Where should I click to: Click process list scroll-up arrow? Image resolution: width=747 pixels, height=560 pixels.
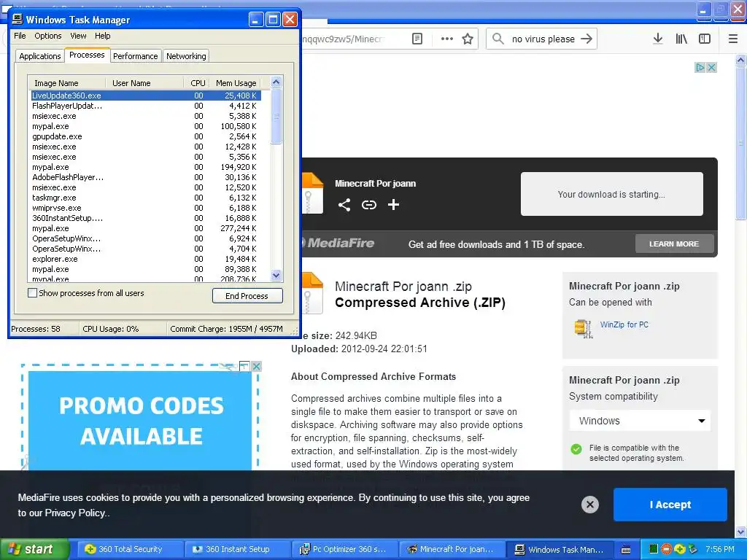tap(276, 82)
